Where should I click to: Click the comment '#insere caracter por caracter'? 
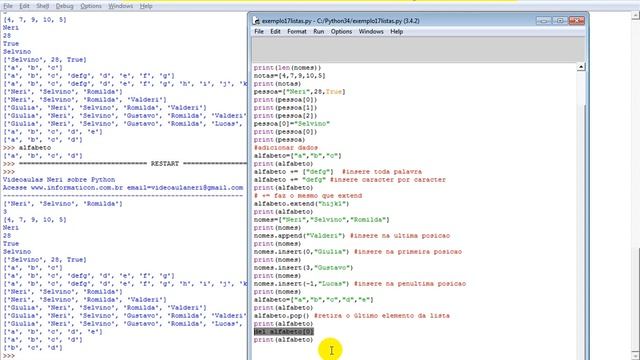point(388,180)
